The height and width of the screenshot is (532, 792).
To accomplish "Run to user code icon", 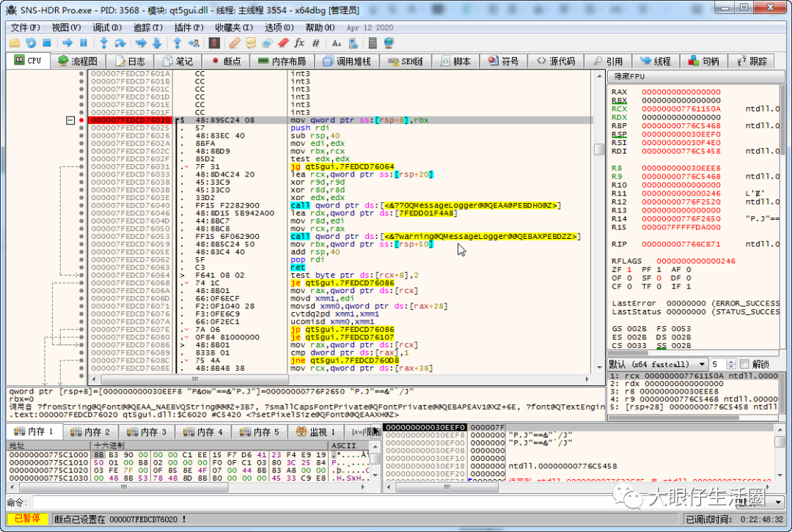I will click(x=194, y=43).
